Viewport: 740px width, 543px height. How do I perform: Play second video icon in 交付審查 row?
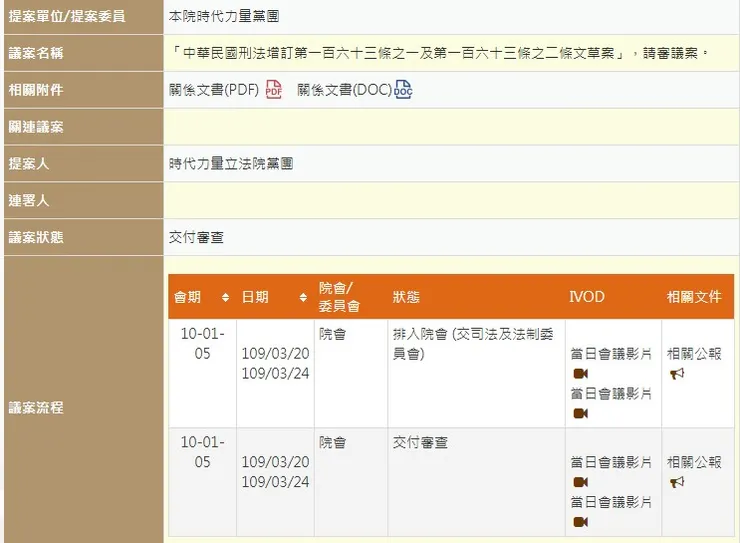580,522
